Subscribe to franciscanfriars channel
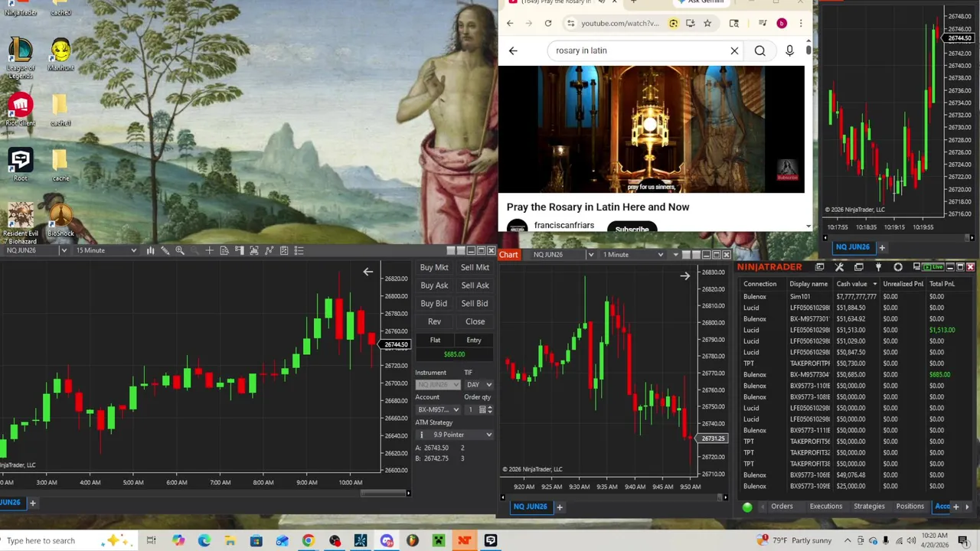Screen dimensions: 980x551 click(x=632, y=227)
